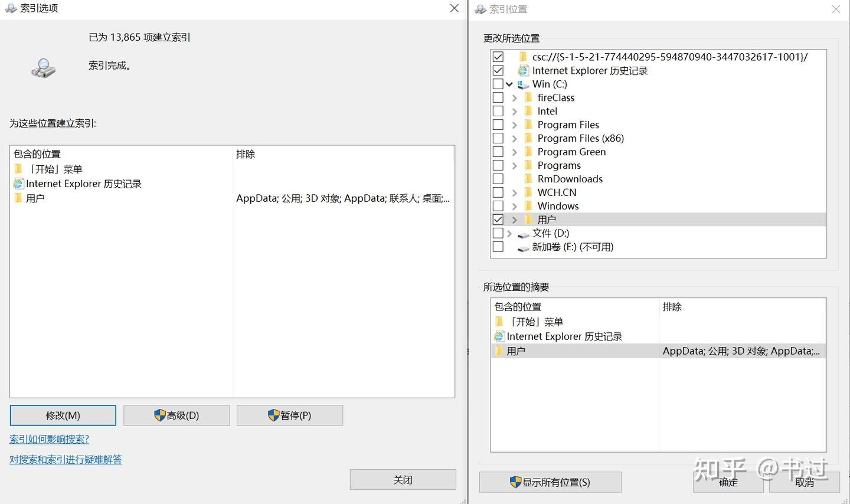Expand the Program Files (x86) folder
850x504 pixels.
515,139
